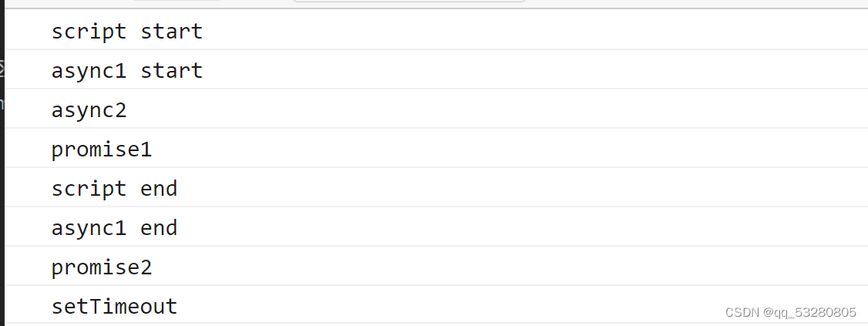The height and width of the screenshot is (326, 868).
Task: Click the word 'start' after async1
Action: [172, 70]
